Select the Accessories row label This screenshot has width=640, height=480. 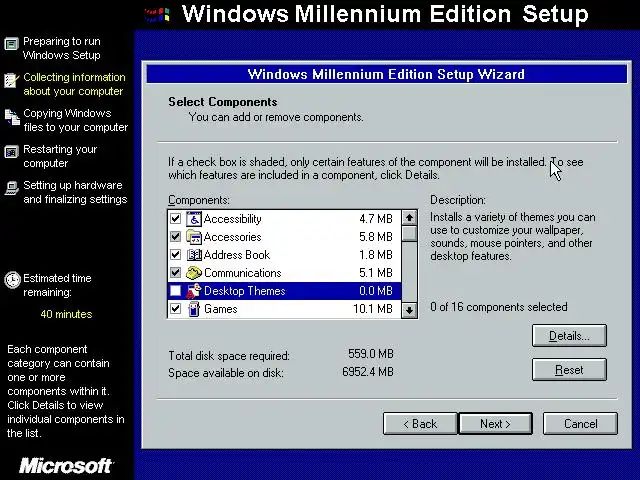232,237
